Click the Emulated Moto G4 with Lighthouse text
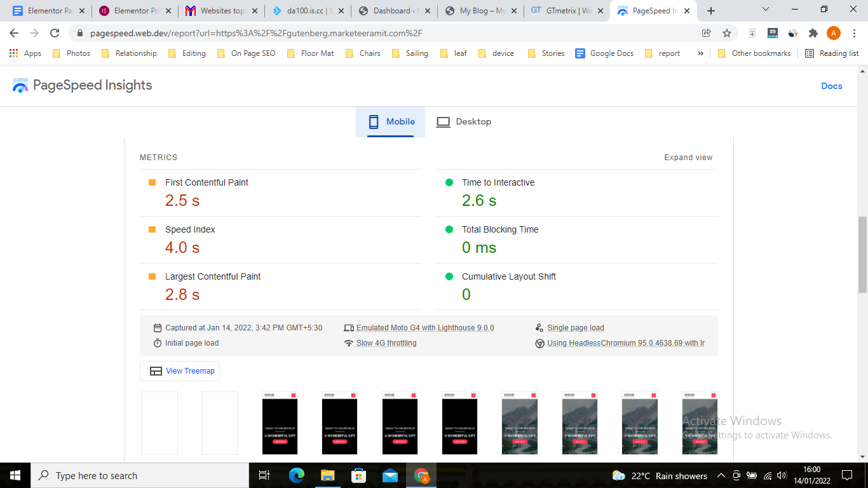The width and height of the screenshot is (868, 488). pos(425,328)
